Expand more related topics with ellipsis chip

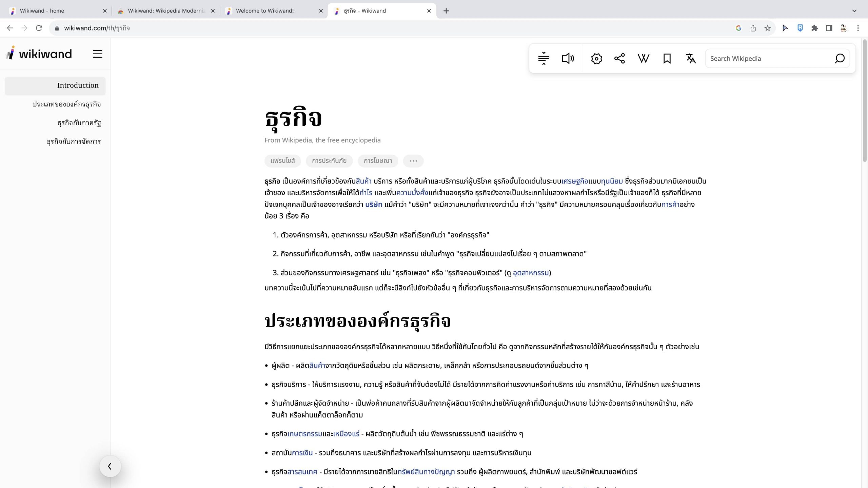[413, 161]
